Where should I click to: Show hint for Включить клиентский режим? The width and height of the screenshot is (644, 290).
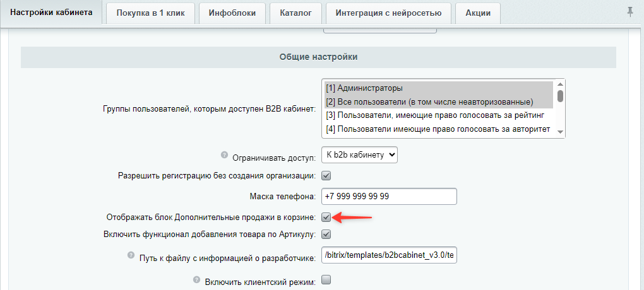196,279
